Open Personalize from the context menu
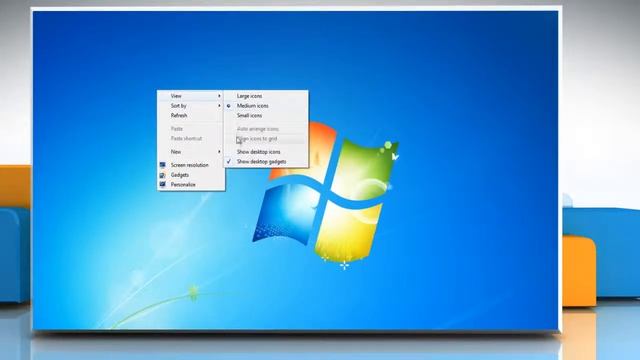 pyautogui.click(x=191, y=184)
